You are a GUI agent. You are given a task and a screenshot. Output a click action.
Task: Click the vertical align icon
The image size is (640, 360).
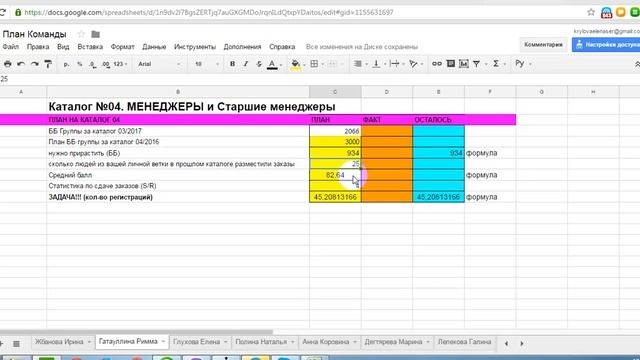[376, 64]
